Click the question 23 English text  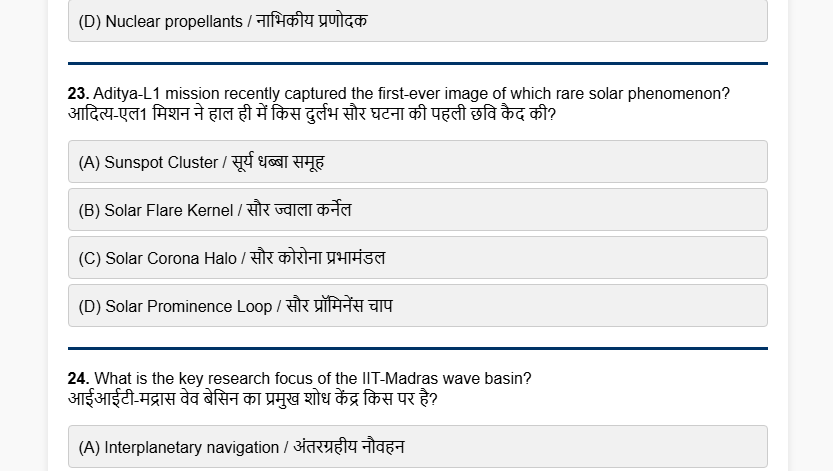(x=411, y=93)
